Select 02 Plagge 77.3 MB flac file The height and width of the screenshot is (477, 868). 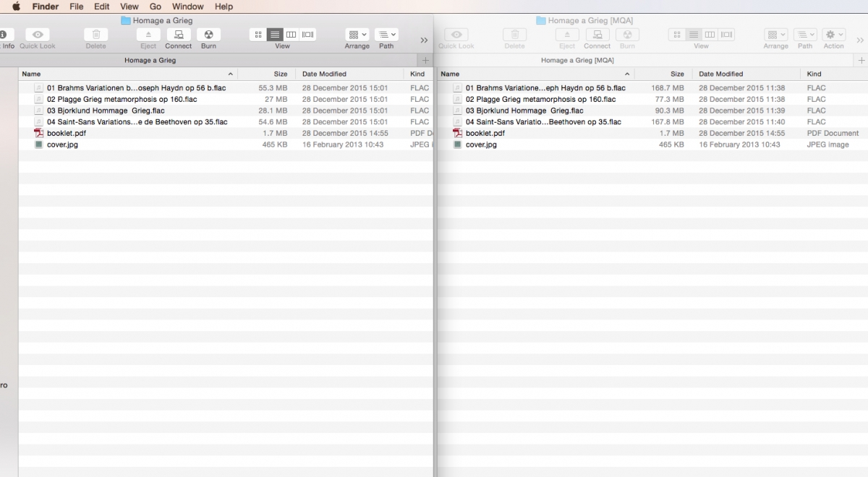coord(652,99)
